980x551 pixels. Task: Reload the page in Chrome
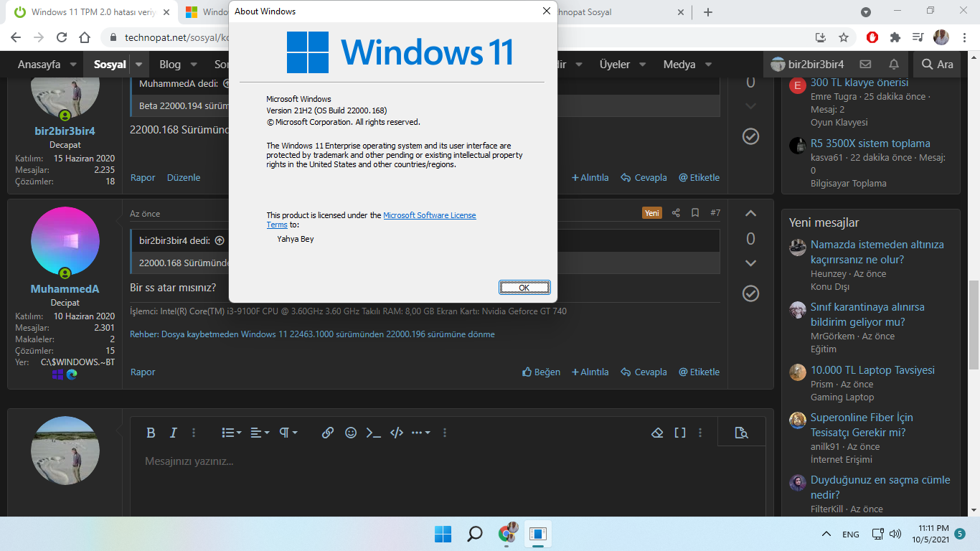(62, 37)
